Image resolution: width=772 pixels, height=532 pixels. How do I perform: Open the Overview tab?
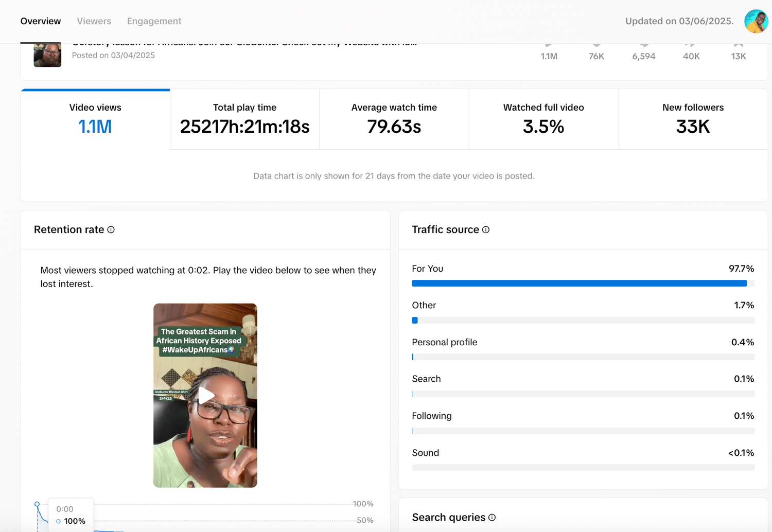tap(41, 21)
